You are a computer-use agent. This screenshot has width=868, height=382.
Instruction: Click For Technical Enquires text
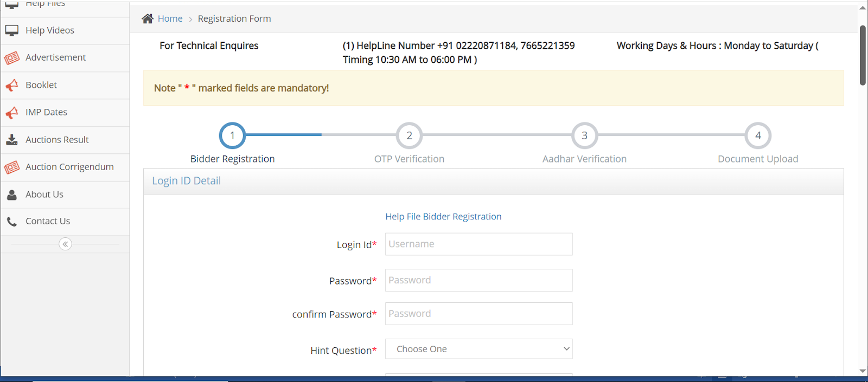209,46
